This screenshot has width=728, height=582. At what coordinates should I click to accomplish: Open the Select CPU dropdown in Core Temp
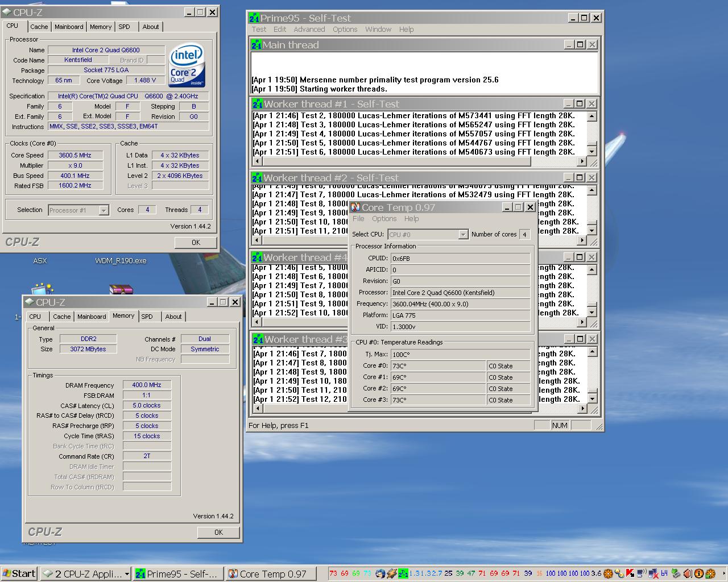click(463, 235)
